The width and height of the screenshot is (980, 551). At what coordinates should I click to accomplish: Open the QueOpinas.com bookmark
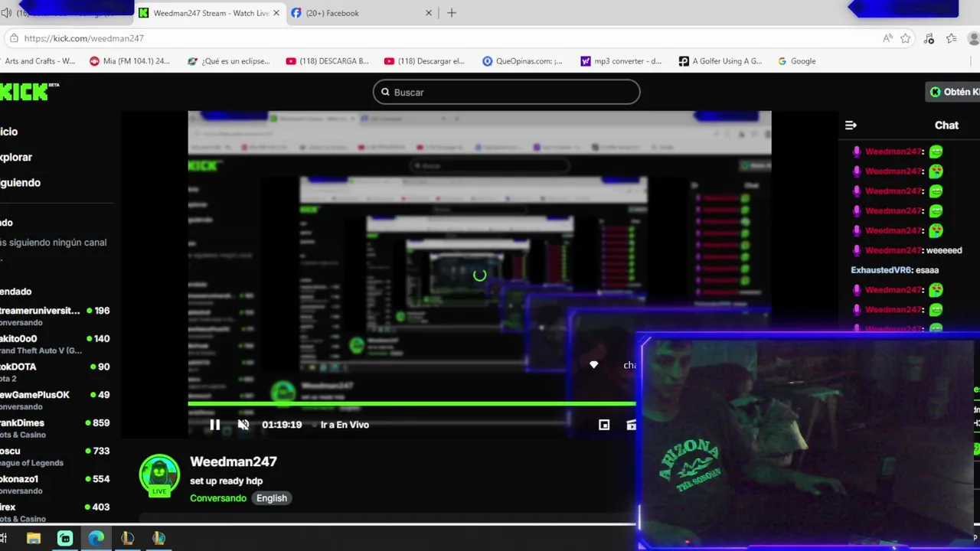pos(522,61)
